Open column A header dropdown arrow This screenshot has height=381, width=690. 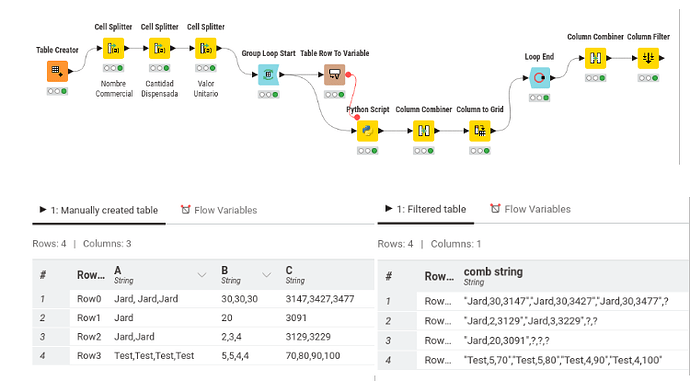point(202,275)
